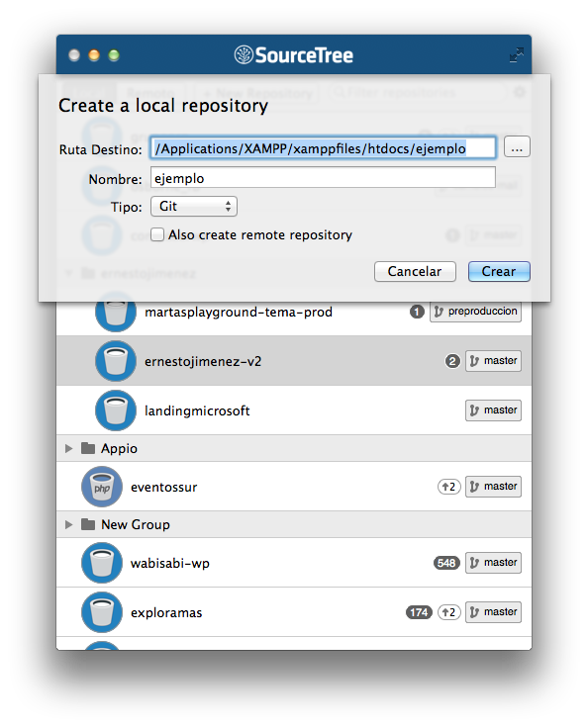Click the Crear button
This screenshot has width=588, height=728.
[499, 271]
